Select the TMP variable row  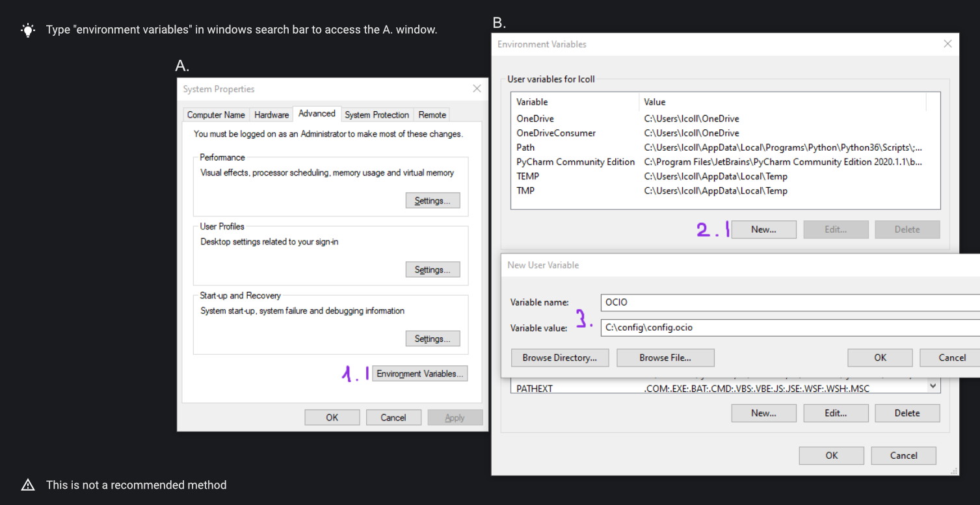[725, 190]
